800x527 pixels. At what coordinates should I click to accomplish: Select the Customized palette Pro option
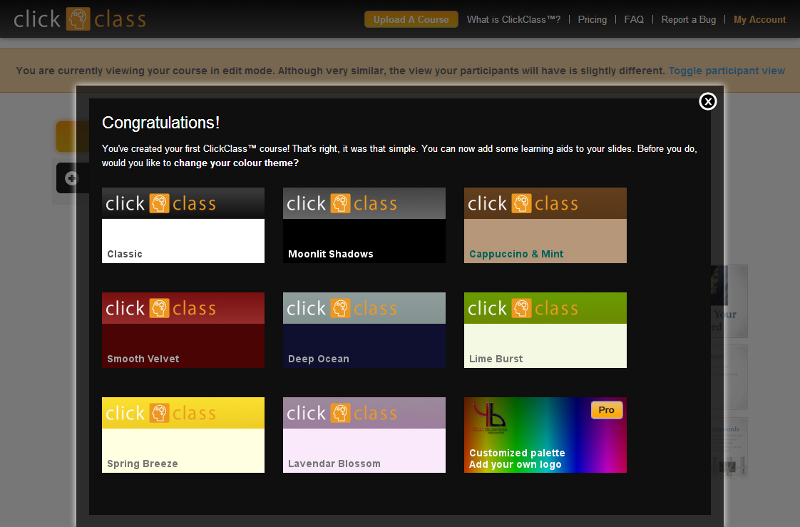(x=545, y=435)
